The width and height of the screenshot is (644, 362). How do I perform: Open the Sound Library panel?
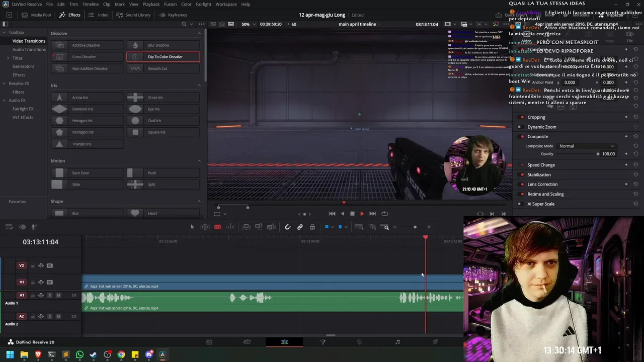[x=133, y=15]
